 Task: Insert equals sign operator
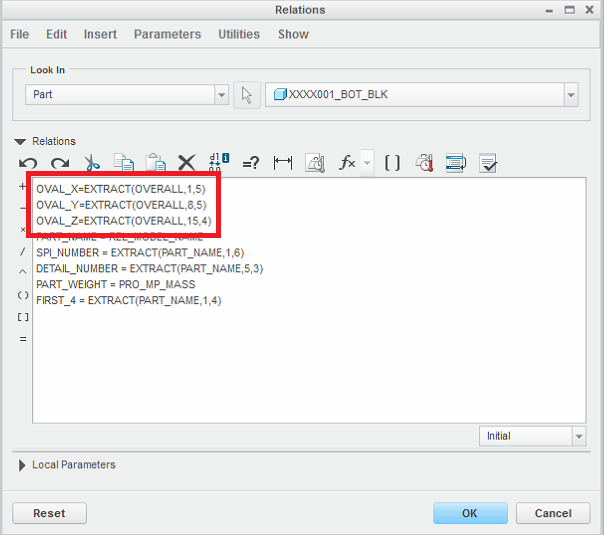23,339
